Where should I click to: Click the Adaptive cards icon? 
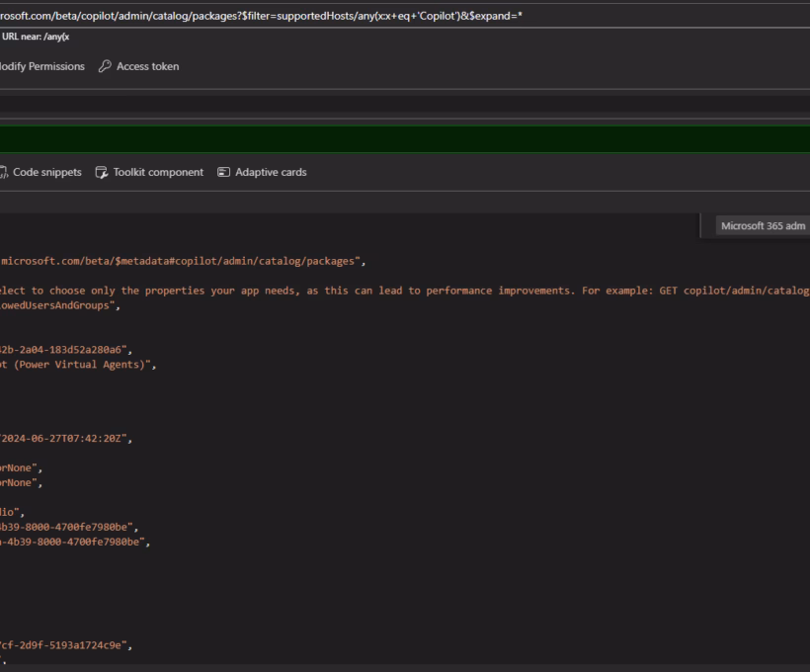223,171
